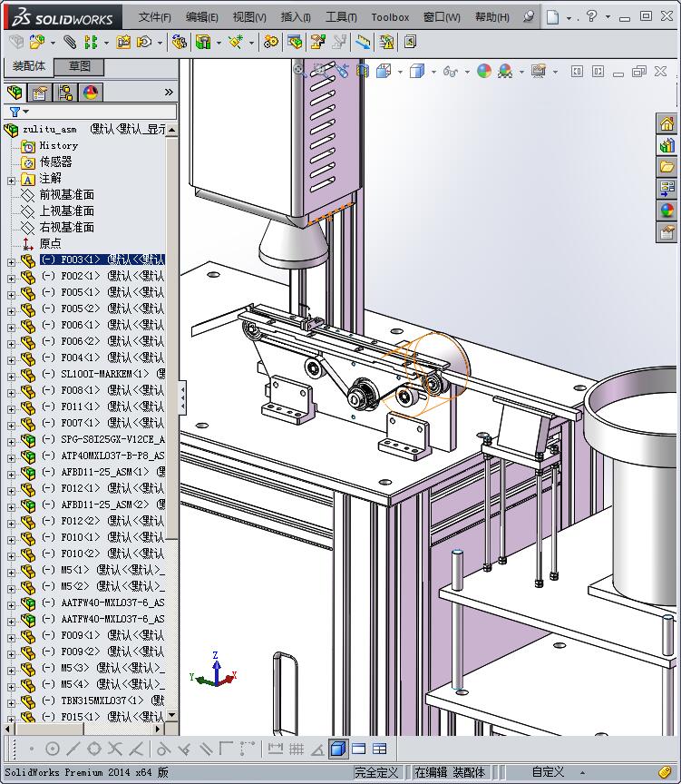Click feature tree vertical scrollbar down arrow
Screen dimensions: 681x784
pyautogui.click(x=172, y=714)
